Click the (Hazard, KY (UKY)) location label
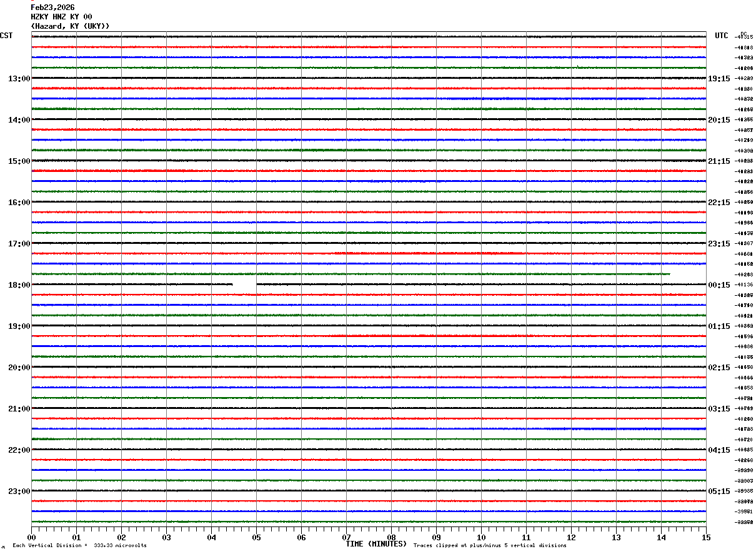This screenshot has width=756, height=554. (x=70, y=26)
